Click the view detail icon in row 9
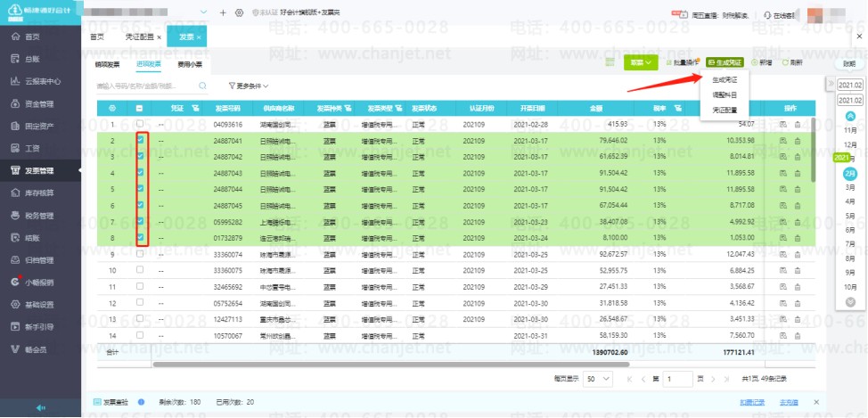This screenshot has width=868, height=418. 783,253
